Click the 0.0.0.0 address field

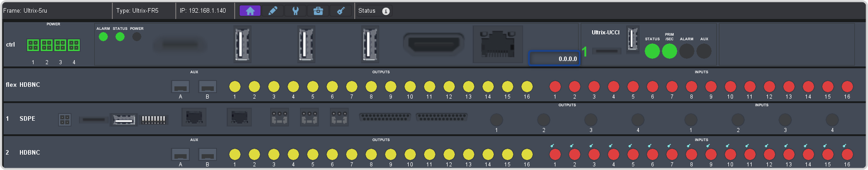(x=554, y=58)
